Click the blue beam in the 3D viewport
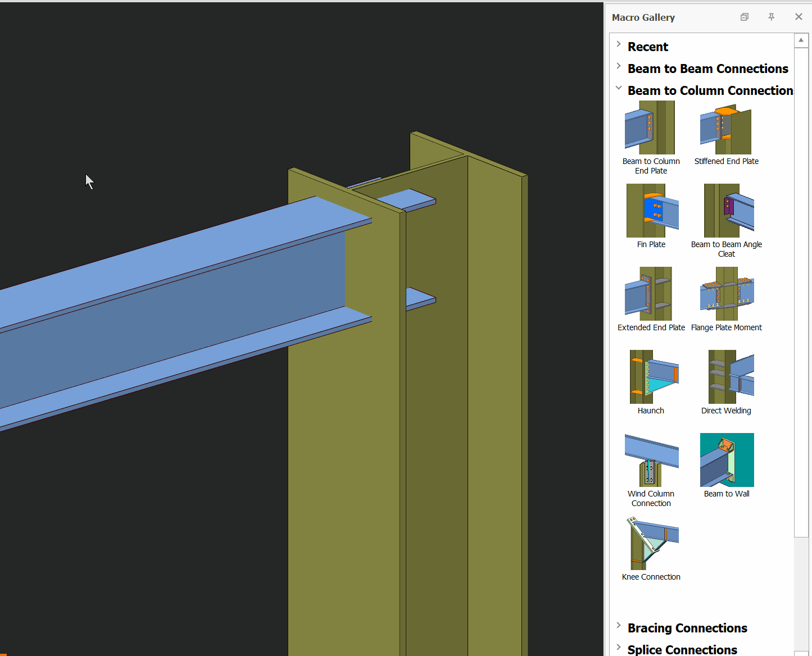This screenshot has width=812, height=656. coord(169,315)
